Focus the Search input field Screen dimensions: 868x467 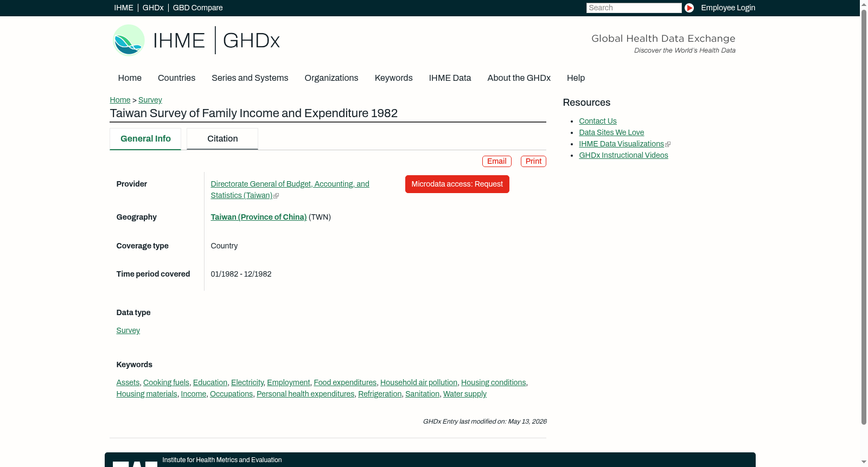click(x=634, y=8)
